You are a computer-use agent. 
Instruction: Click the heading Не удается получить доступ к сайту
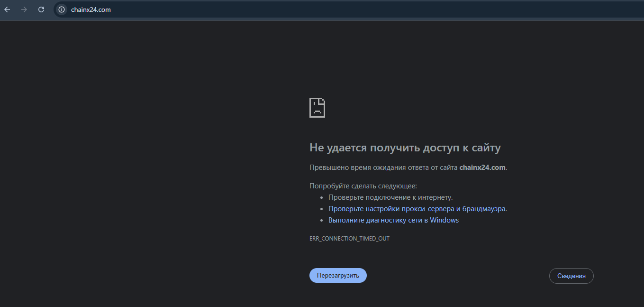(x=405, y=148)
